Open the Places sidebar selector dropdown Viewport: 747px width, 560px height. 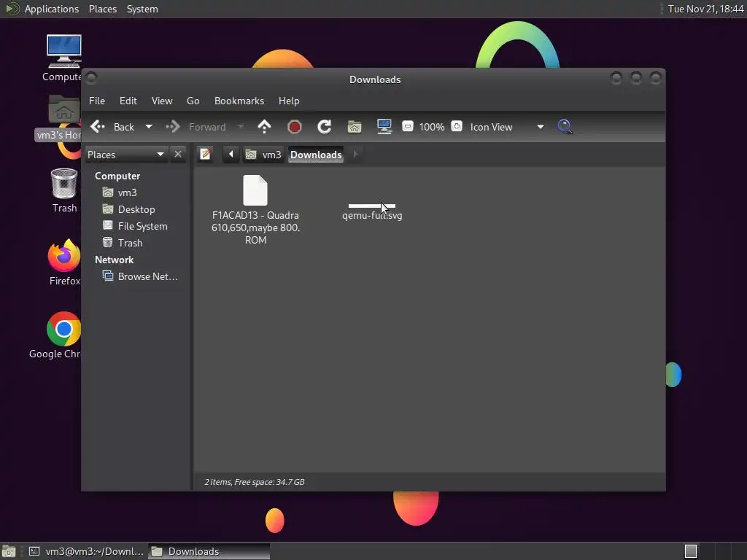(125, 155)
